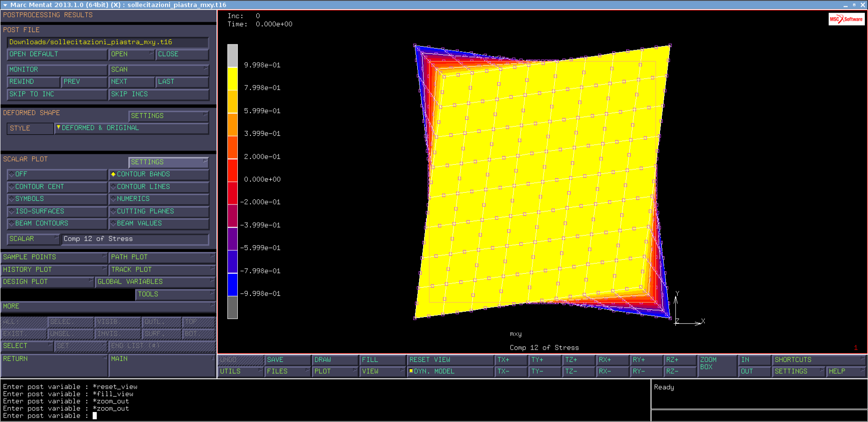Open the STYLE deformed shape dropdown
Image resolution: width=868 pixels, height=422 pixels.
[131, 128]
